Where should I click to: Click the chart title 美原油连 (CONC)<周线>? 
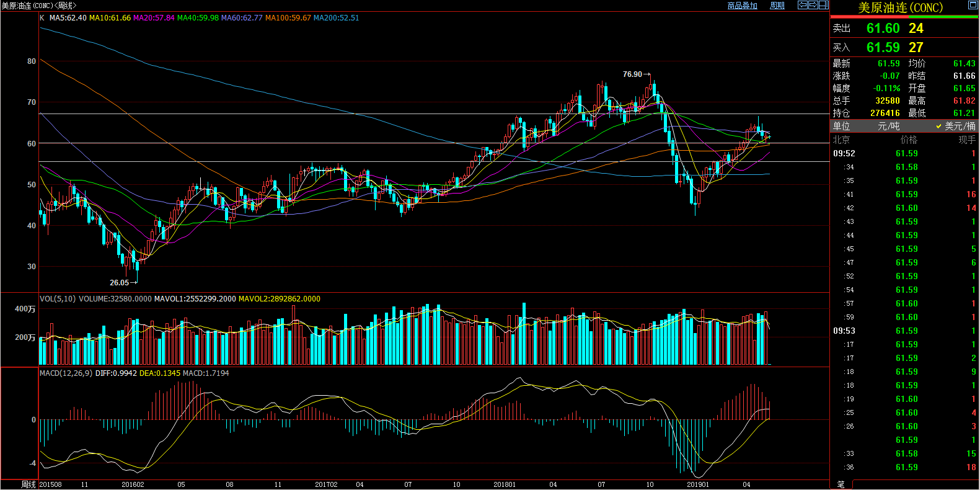[x=39, y=6]
